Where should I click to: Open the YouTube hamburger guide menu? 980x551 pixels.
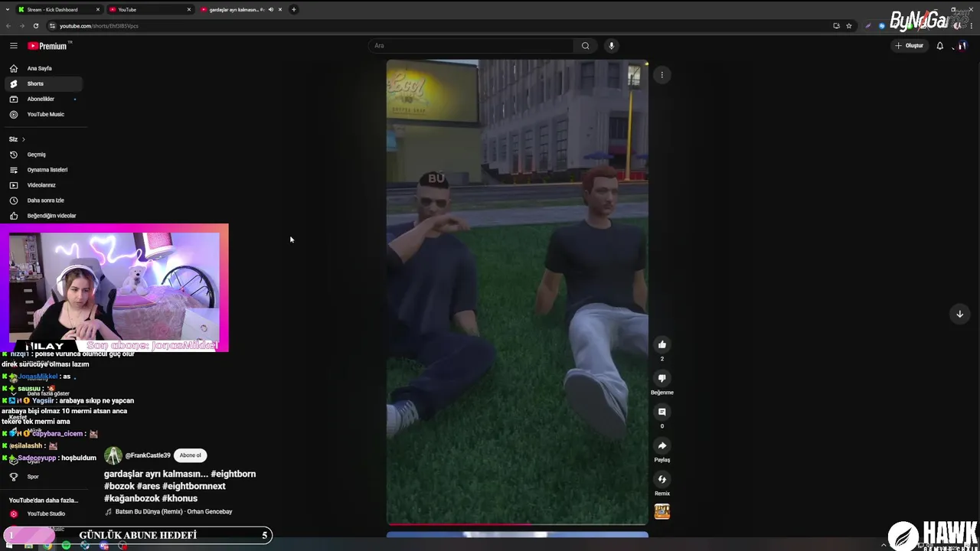tap(13, 46)
